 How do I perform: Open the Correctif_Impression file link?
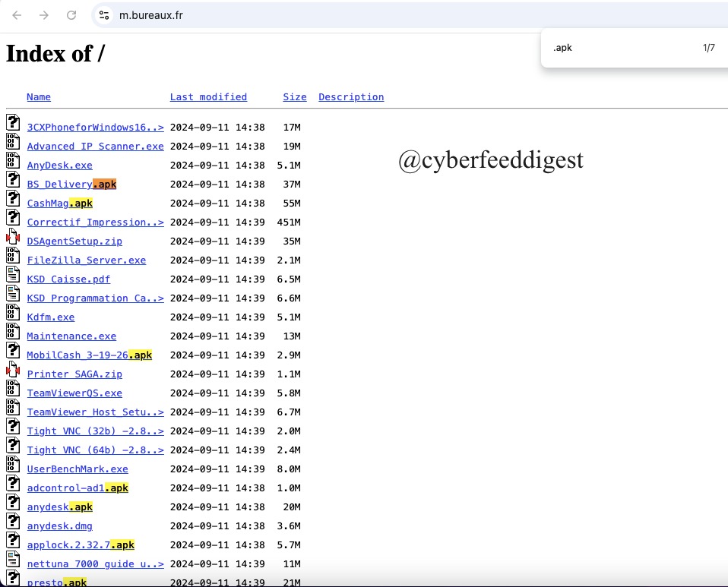click(x=95, y=222)
